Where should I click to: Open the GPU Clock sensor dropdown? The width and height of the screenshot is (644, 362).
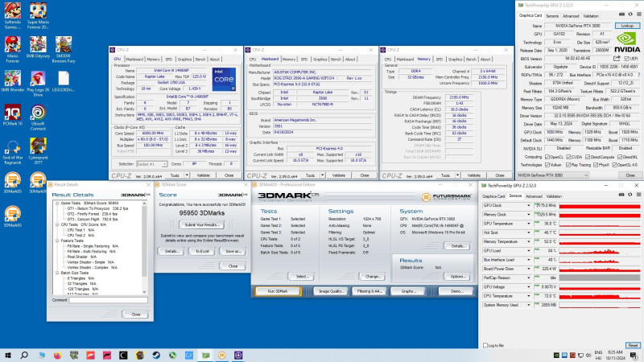(x=529, y=205)
